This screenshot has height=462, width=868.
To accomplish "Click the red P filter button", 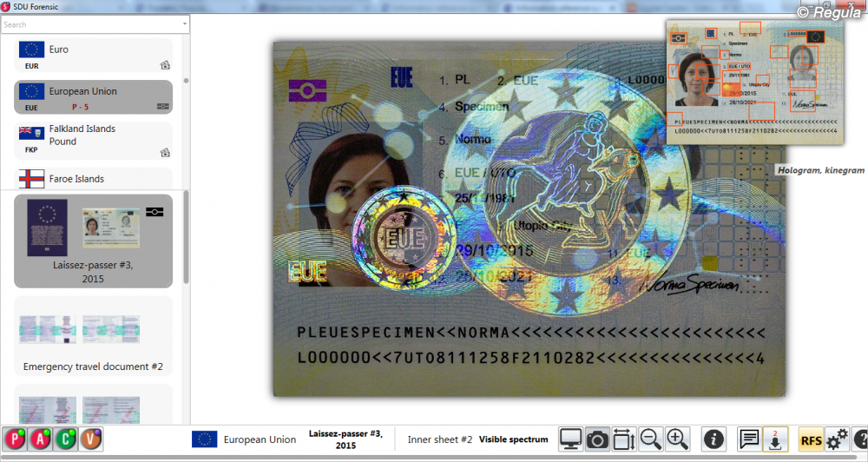I will (16, 439).
